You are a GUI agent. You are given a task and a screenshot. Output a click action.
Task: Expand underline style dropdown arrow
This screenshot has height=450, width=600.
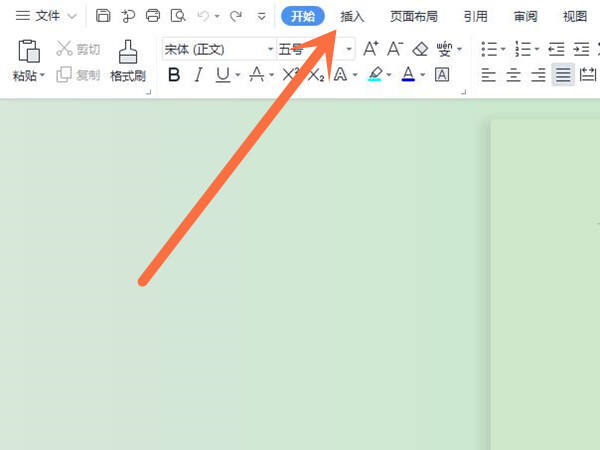click(238, 75)
